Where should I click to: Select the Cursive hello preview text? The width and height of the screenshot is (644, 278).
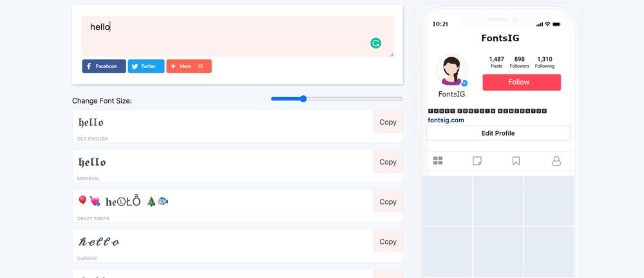pyautogui.click(x=99, y=242)
